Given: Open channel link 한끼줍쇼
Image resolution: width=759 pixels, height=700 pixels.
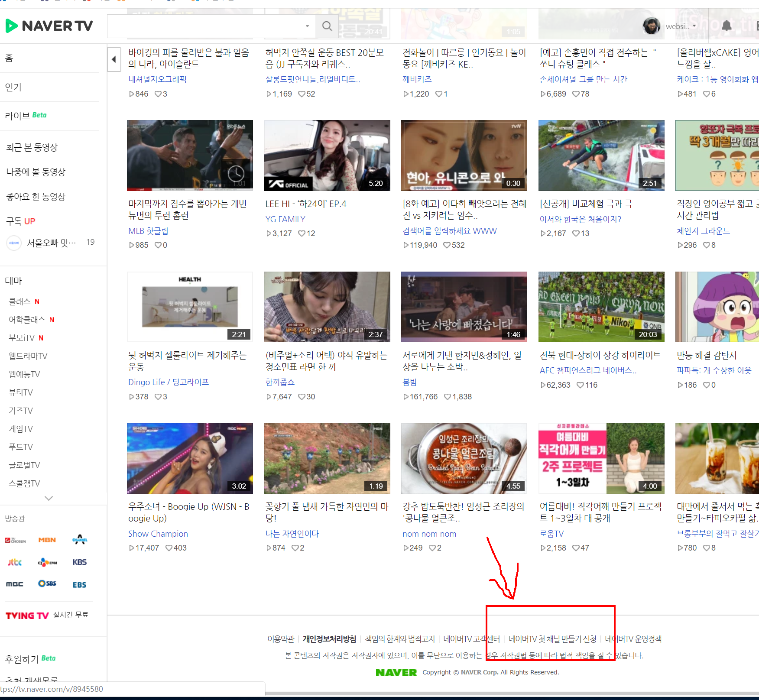Looking at the screenshot, I should tap(280, 382).
